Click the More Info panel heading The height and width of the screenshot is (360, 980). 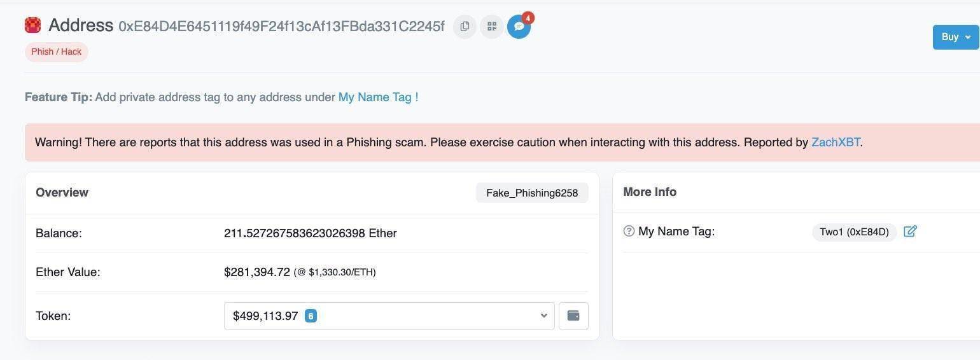tap(650, 192)
